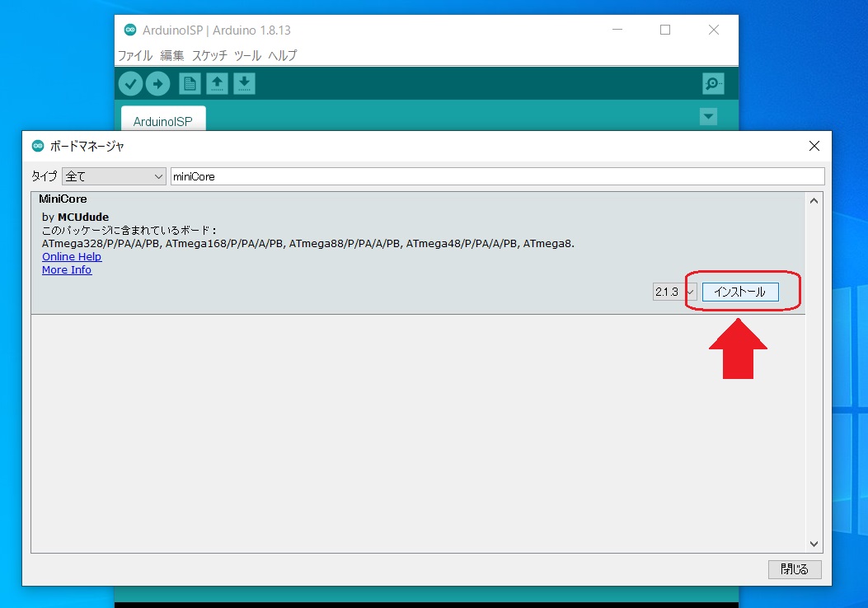Open the ファイル menu
The width and height of the screenshot is (868, 608).
(x=135, y=56)
